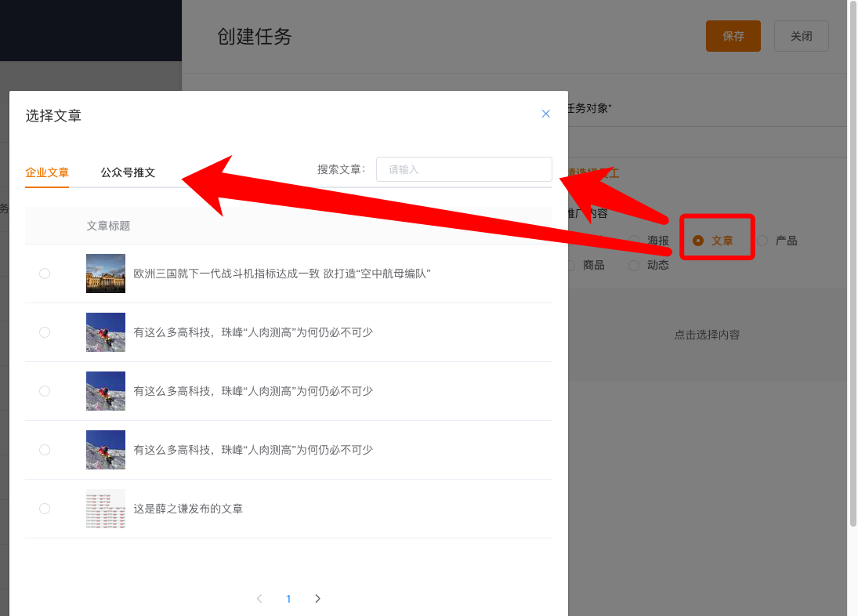Click the thumbnail of the 欧洲三国 fighter jet article

[106, 274]
